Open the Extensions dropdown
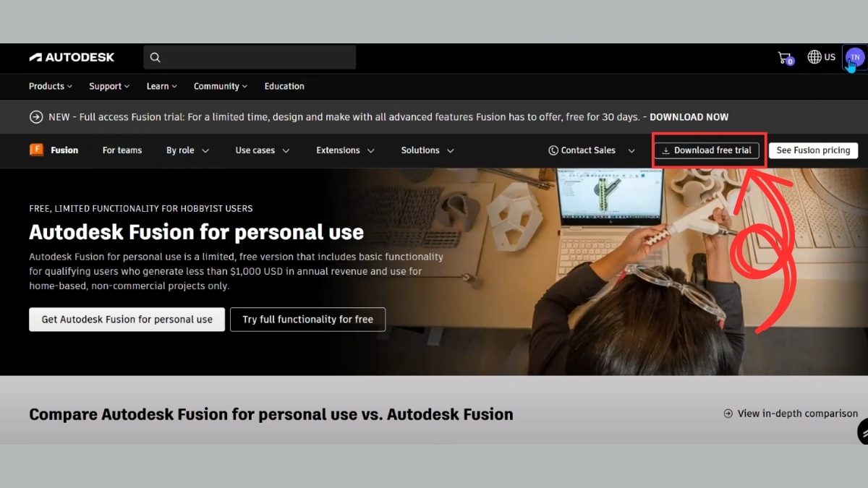868x488 pixels. 346,150
